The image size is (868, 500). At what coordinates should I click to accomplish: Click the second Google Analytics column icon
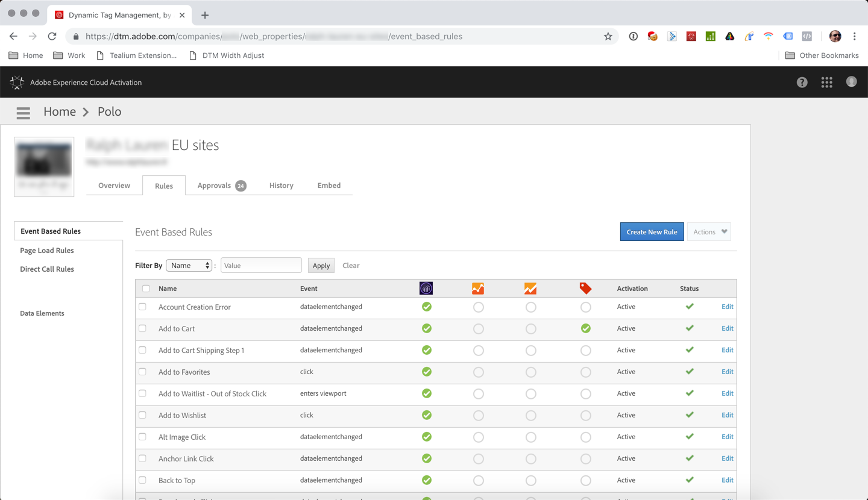(x=530, y=289)
